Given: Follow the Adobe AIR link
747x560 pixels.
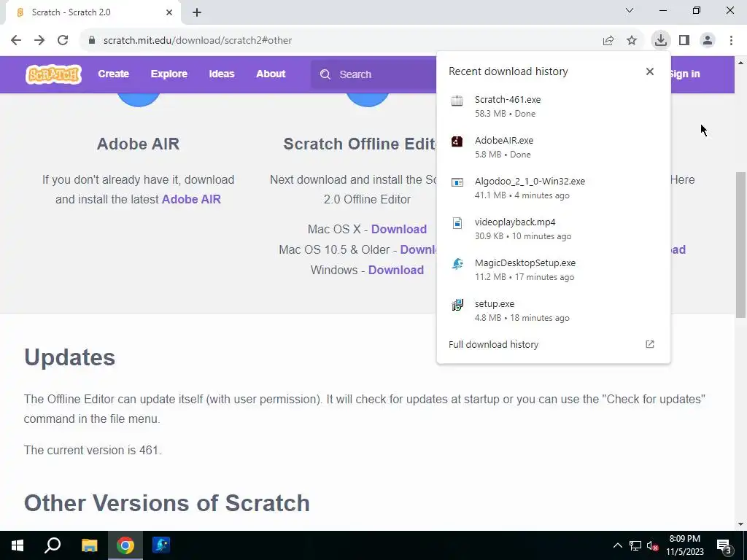Looking at the screenshot, I should pos(191,199).
